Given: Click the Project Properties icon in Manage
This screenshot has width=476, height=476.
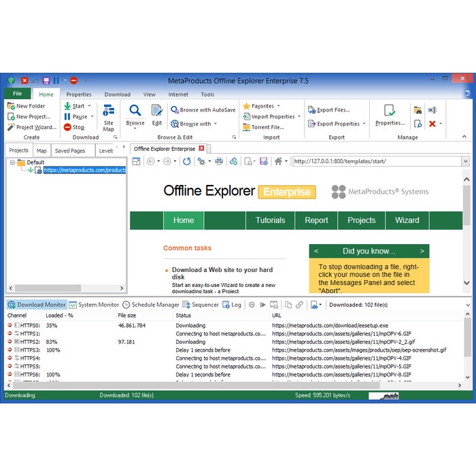Looking at the screenshot, I should tap(390, 110).
